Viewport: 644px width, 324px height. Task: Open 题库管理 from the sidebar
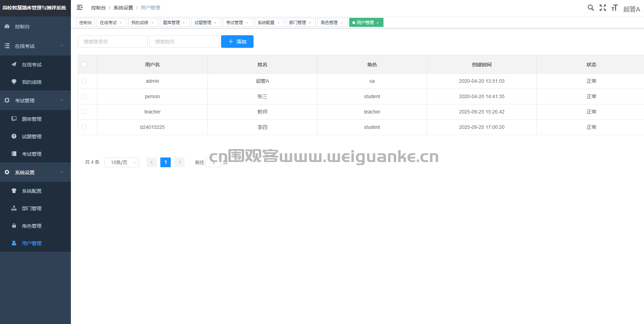31,119
